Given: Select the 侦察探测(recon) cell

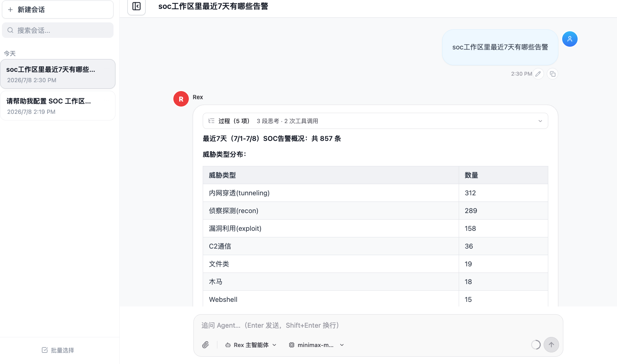Looking at the screenshot, I should click(331, 211).
